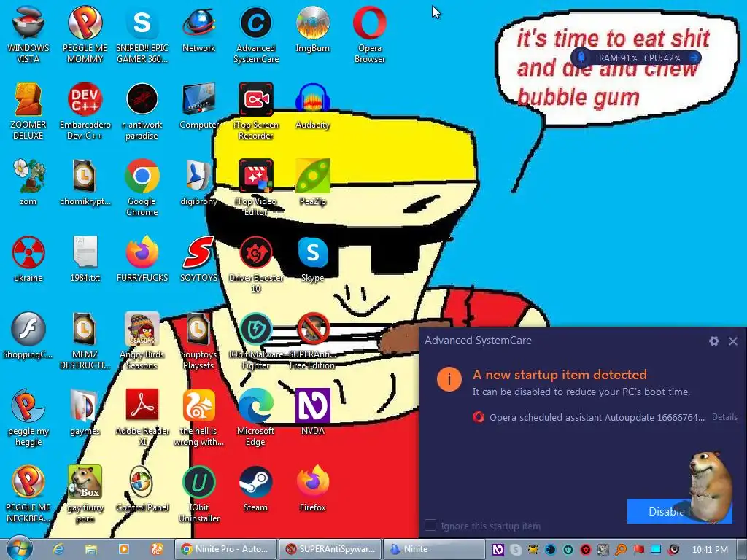Switch to the Ninite Pro - Auto... taskbar window
The height and width of the screenshot is (560, 747).
[x=225, y=549]
